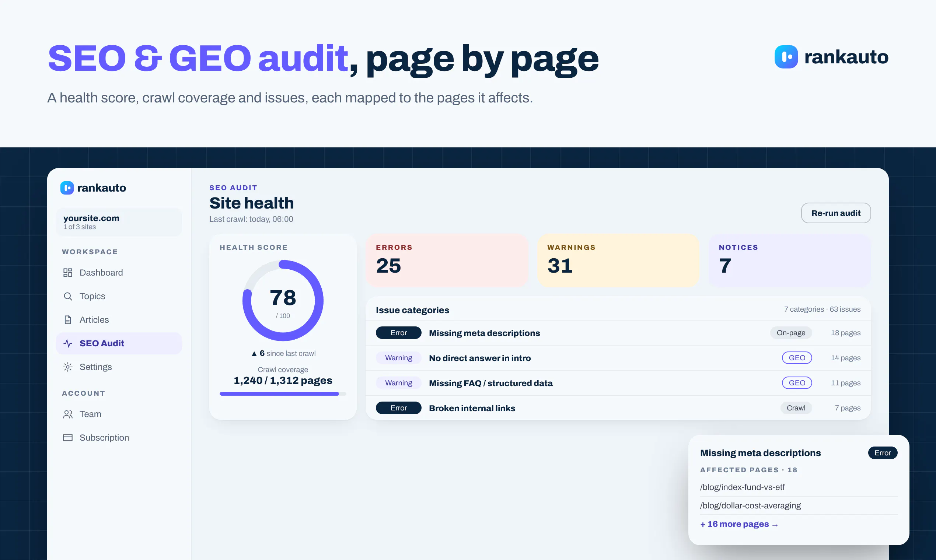Image resolution: width=936 pixels, height=560 pixels.
Task: Click the Warning badge on Missing FAQ row
Action: click(x=399, y=383)
